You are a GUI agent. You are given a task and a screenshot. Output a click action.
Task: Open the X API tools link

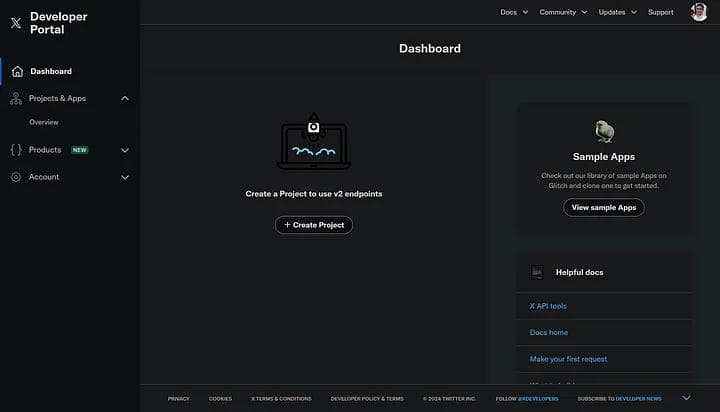click(x=548, y=306)
